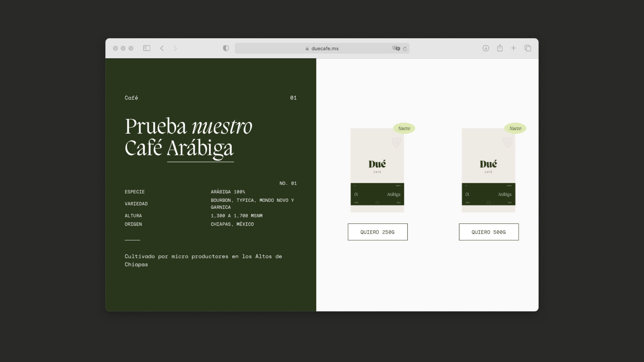This screenshot has height=362, width=644.
Task: Click the Nuevo badge on the left bag
Action: [404, 128]
